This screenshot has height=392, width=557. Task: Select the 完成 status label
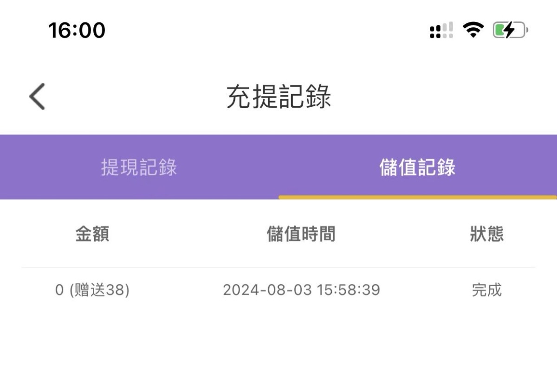pos(486,290)
